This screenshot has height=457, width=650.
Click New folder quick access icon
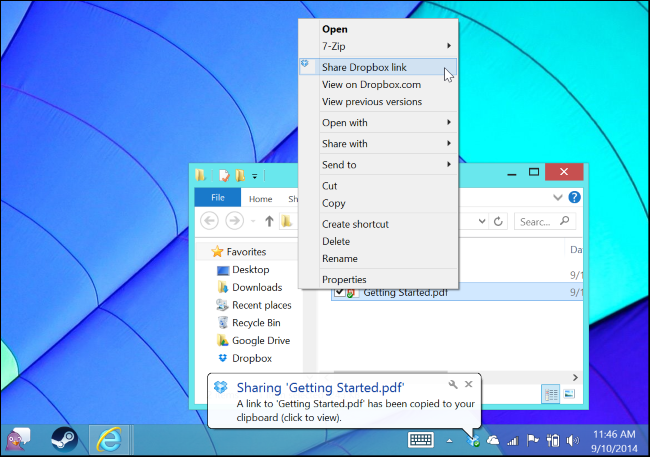240,175
